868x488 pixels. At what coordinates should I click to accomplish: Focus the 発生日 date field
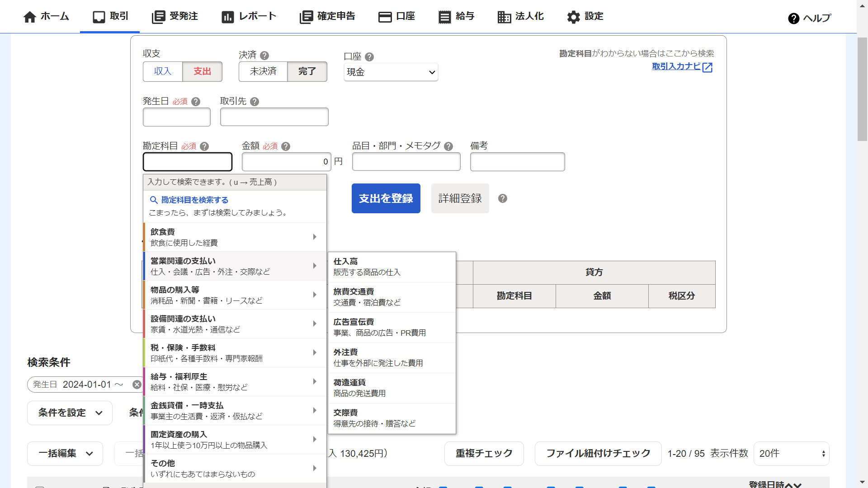[x=177, y=117]
